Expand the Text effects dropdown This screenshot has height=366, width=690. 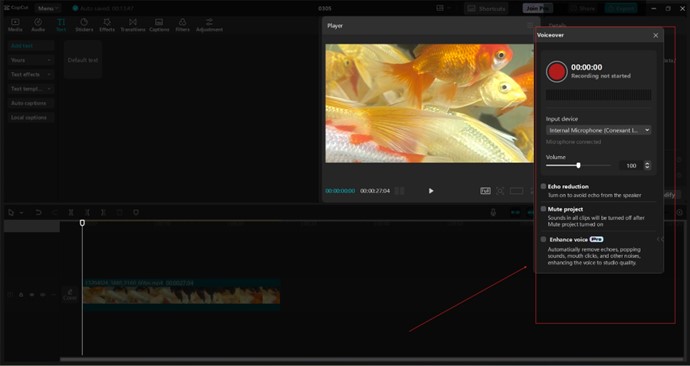31,74
